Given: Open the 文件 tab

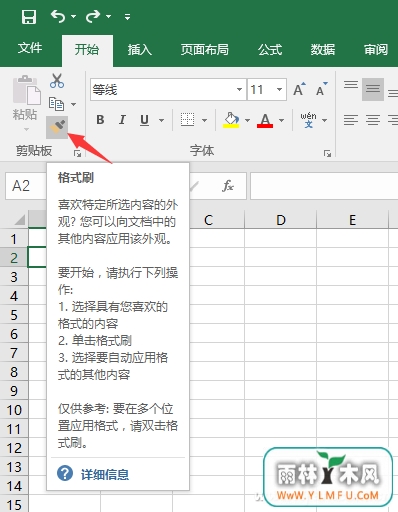Looking at the screenshot, I should click(x=30, y=48).
